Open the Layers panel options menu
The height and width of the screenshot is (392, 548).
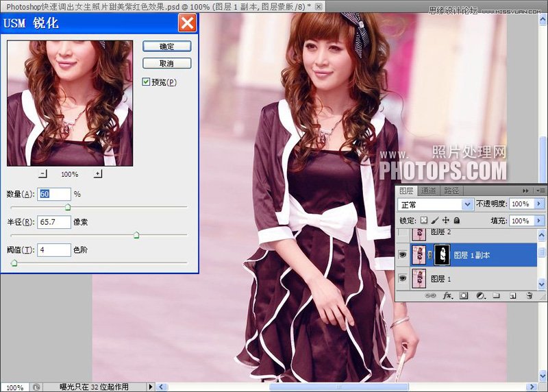tap(540, 191)
